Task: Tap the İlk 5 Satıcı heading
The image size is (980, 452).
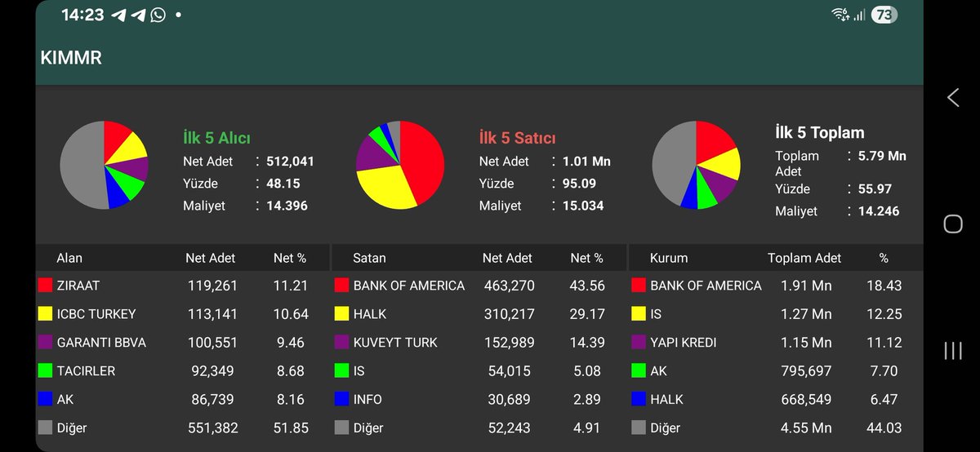Action: point(517,138)
